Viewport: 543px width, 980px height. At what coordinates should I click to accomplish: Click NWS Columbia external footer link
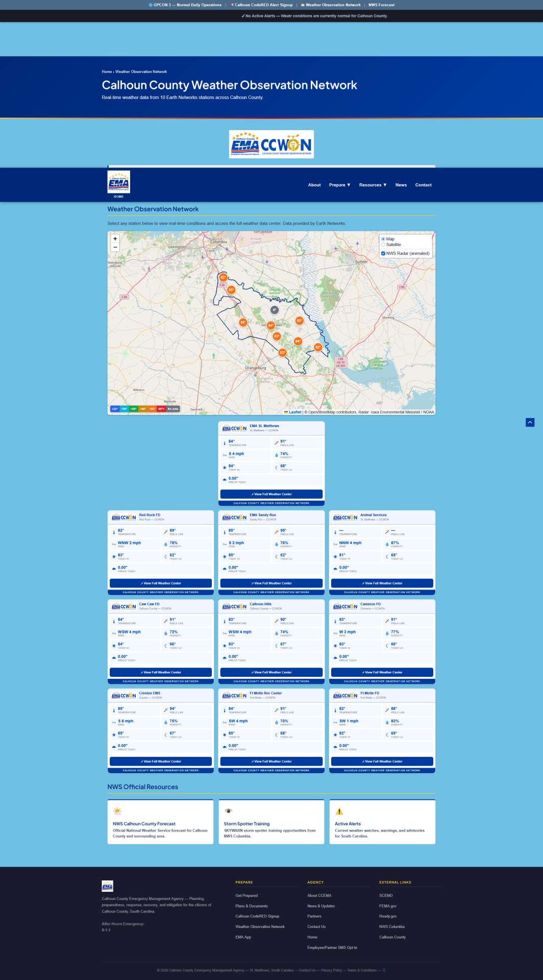392,926
